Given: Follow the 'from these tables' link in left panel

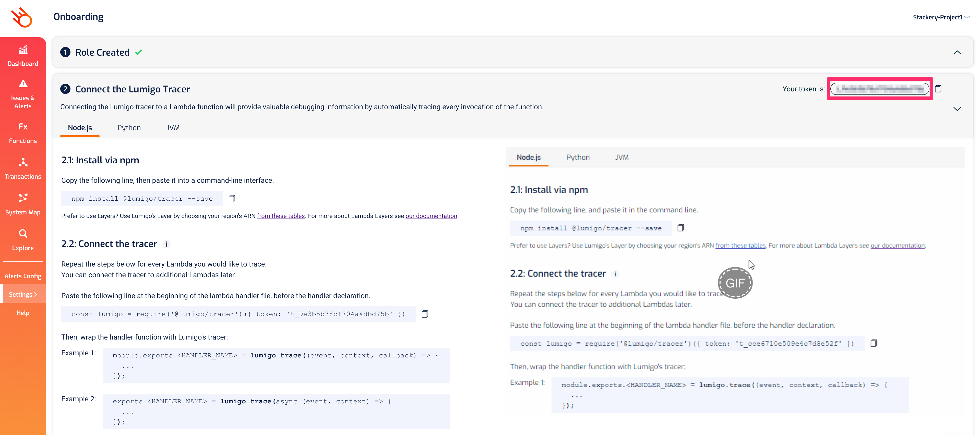Looking at the screenshot, I should 281,216.
